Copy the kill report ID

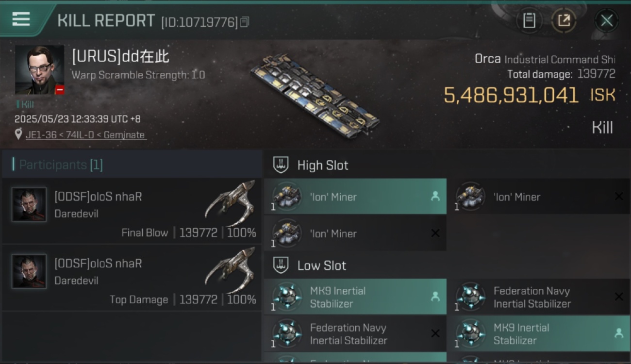245,22
